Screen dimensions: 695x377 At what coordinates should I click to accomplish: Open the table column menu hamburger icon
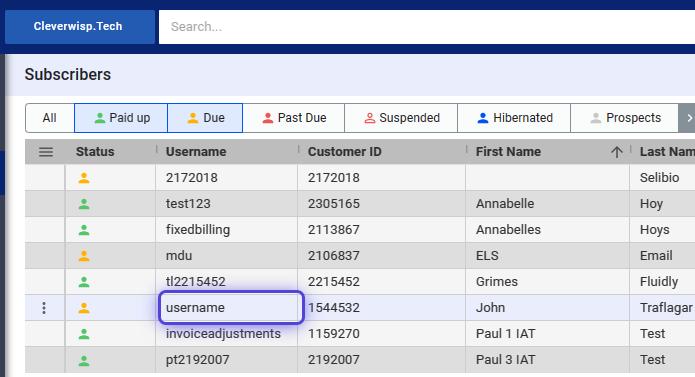coord(46,152)
